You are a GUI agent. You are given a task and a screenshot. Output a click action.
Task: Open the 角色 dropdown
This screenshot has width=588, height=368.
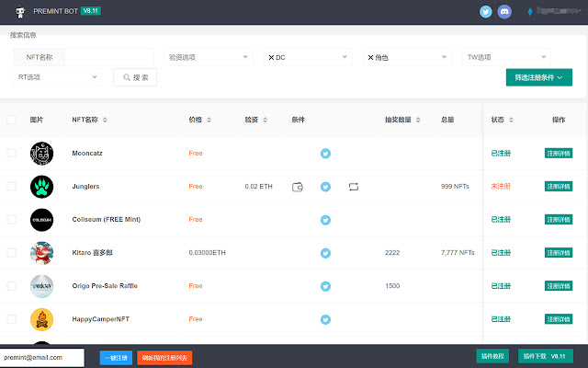pyautogui.click(x=407, y=57)
